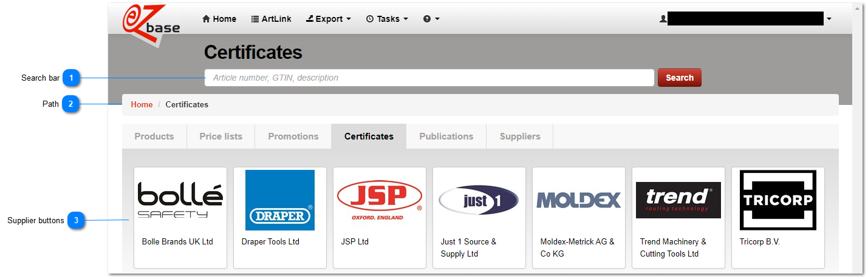Expand the Tasks dropdown menu

tap(387, 19)
